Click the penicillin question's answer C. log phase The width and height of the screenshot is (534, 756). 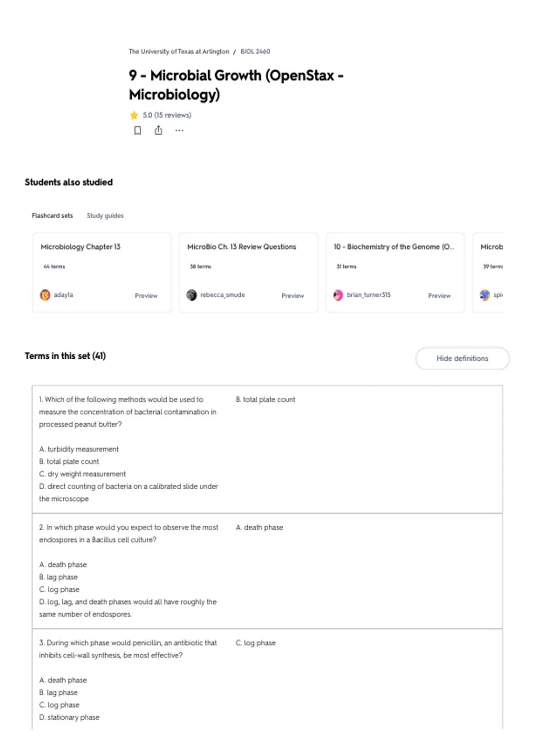(x=256, y=643)
